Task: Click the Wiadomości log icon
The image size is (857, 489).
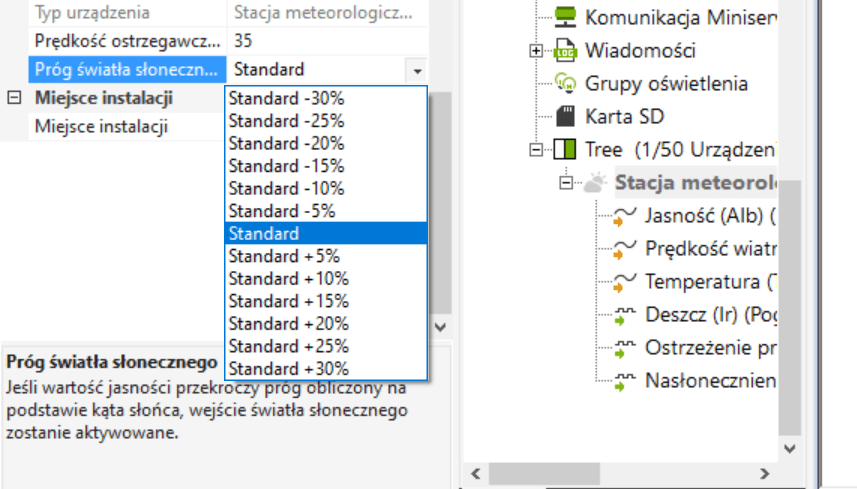Action: tap(565, 50)
